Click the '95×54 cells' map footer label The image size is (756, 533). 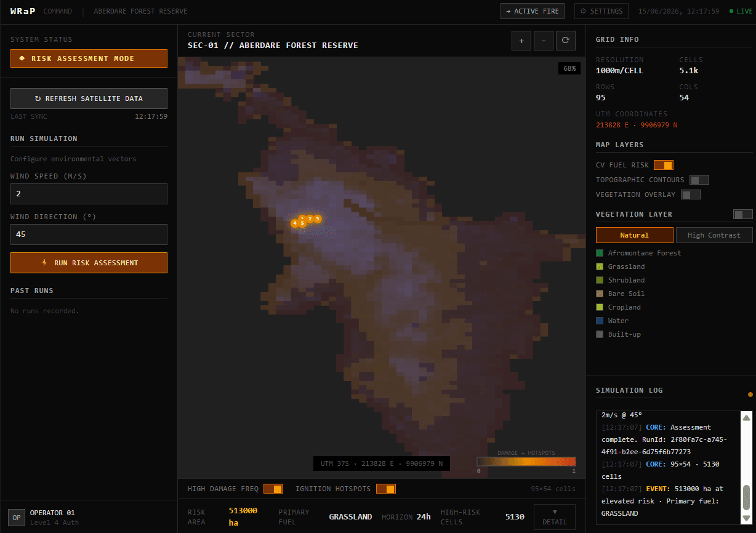[x=553, y=489]
